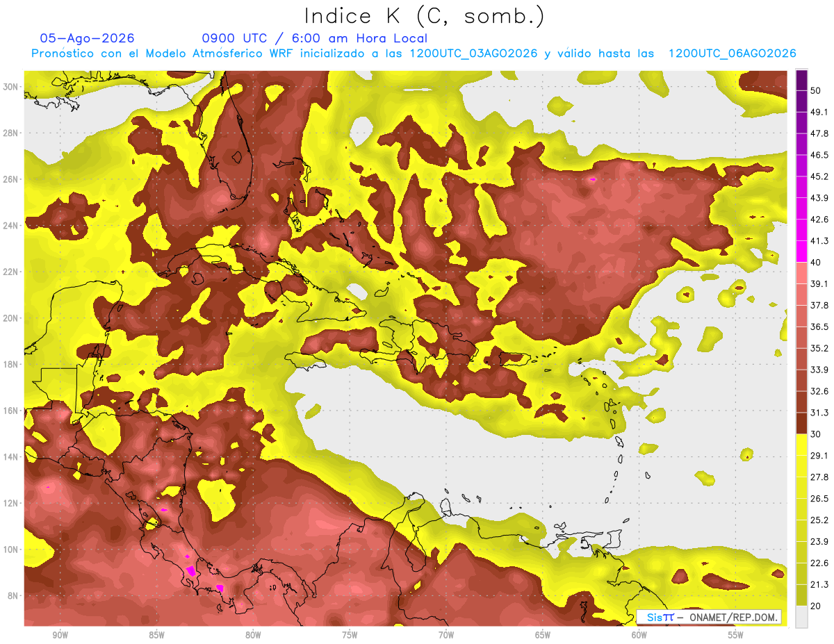Click the 80W longitude axis label
Image resolution: width=834 pixels, height=644 pixels.
tap(253, 635)
